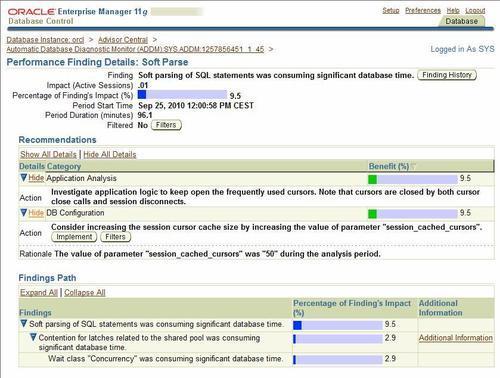
Task: Click the Implement button
Action: point(74,237)
